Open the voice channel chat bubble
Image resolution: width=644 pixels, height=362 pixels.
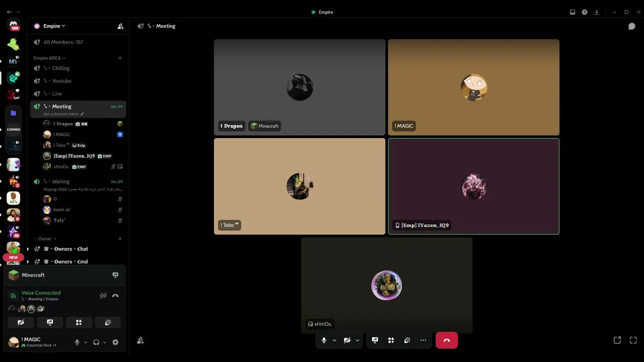[632, 26]
